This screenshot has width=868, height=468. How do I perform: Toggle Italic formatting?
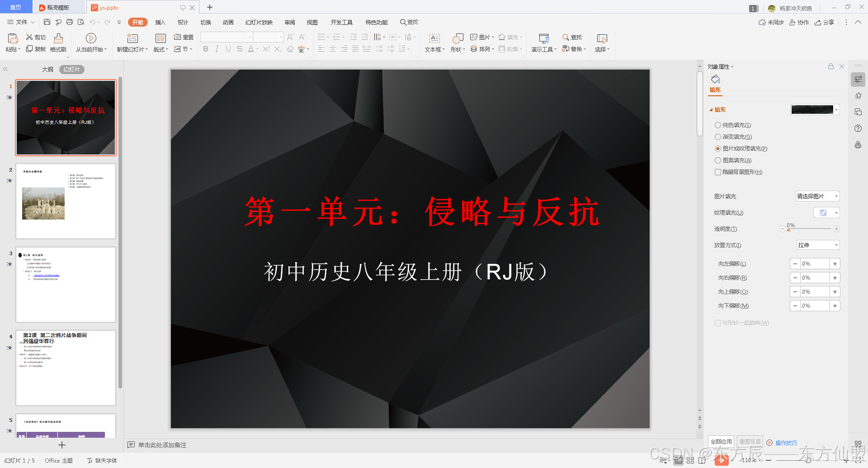coord(217,49)
